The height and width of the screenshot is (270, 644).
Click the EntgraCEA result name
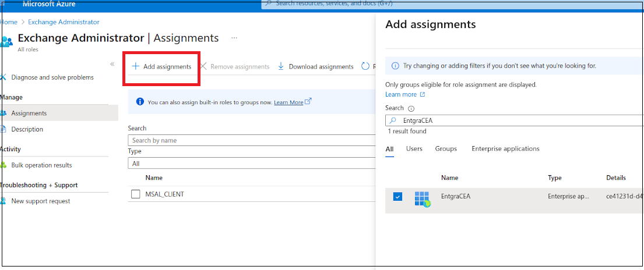click(x=456, y=196)
